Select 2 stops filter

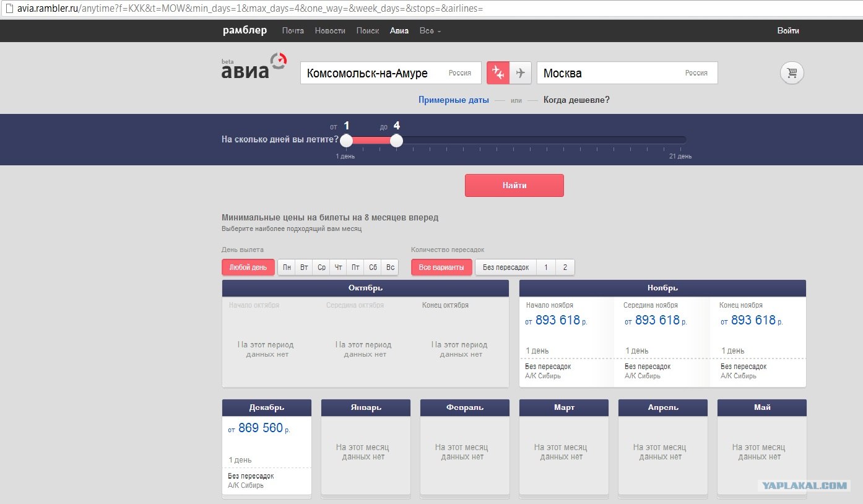click(565, 267)
